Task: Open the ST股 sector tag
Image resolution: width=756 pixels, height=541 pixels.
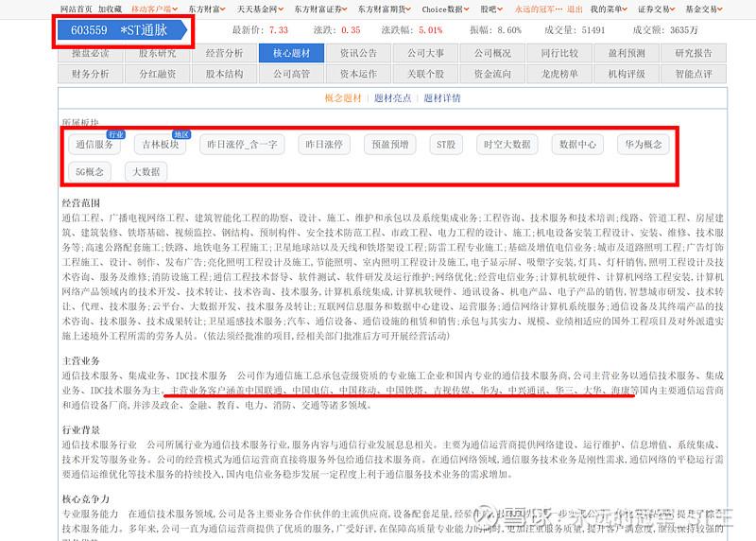Action: tap(446, 145)
